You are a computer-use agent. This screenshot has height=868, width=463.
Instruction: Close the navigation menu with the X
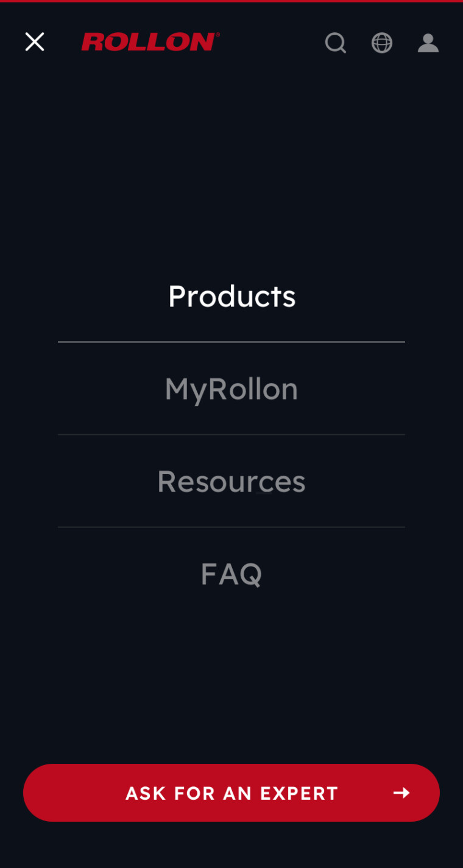pyautogui.click(x=35, y=42)
